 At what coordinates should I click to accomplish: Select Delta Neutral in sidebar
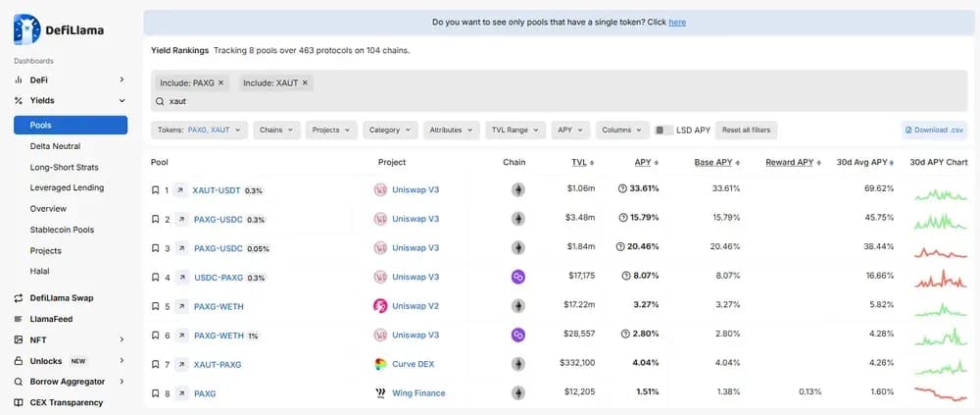[55, 146]
